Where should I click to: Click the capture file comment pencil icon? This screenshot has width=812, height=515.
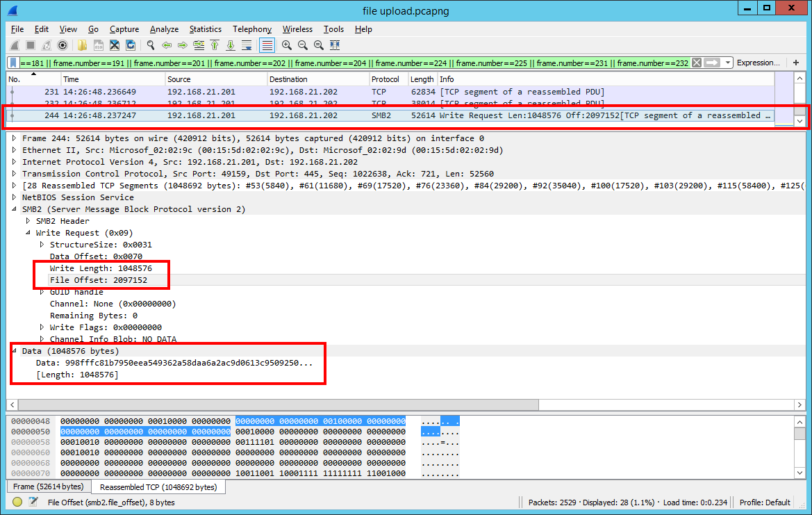33,502
